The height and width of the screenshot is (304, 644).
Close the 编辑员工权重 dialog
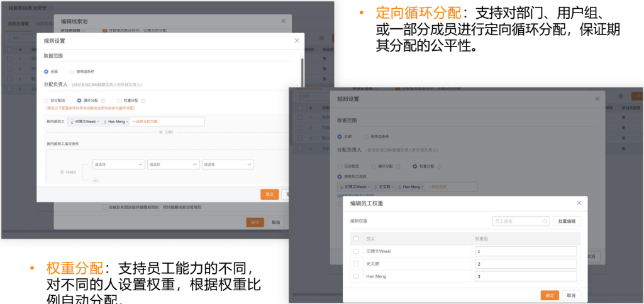[x=579, y=204]
